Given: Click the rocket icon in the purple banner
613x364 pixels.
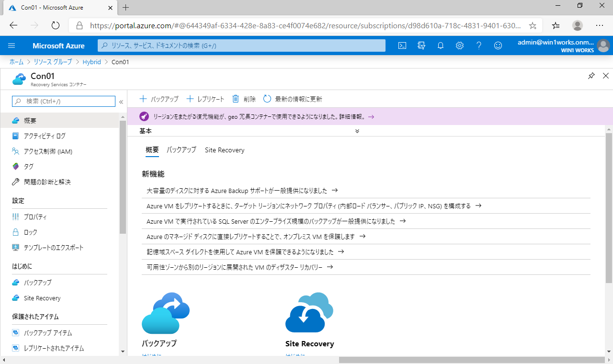Looking at the screenshot, I should tap(144, 116).
